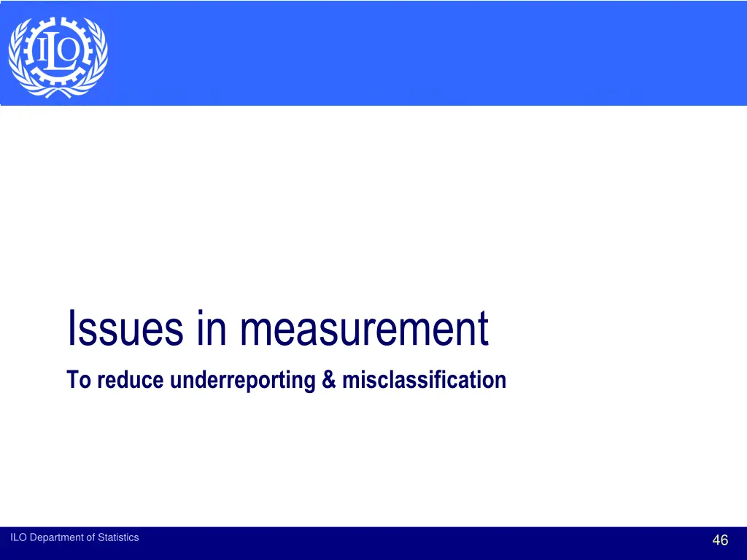Viewport: 747px width, 560px height.
Task: Click the blank white area above the title
Action: coord(373,204)
